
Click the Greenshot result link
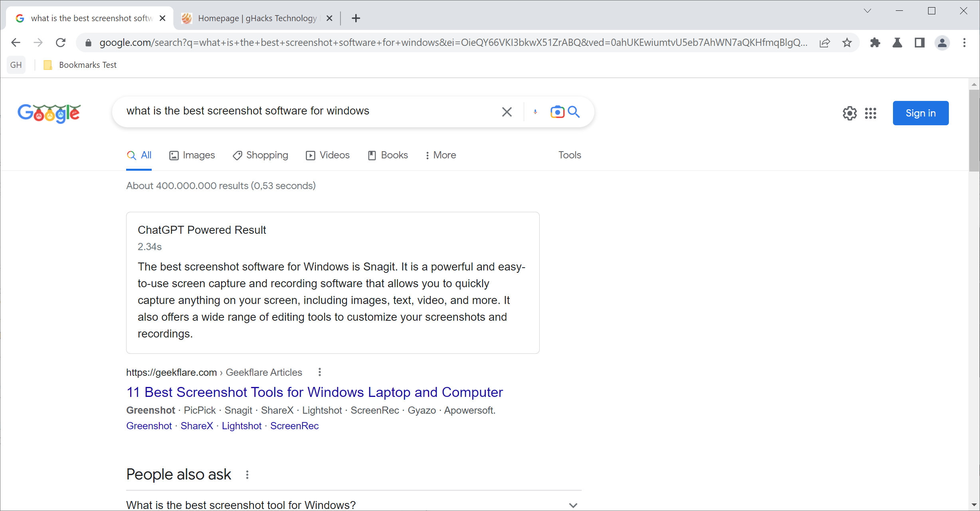click(148, 426)
